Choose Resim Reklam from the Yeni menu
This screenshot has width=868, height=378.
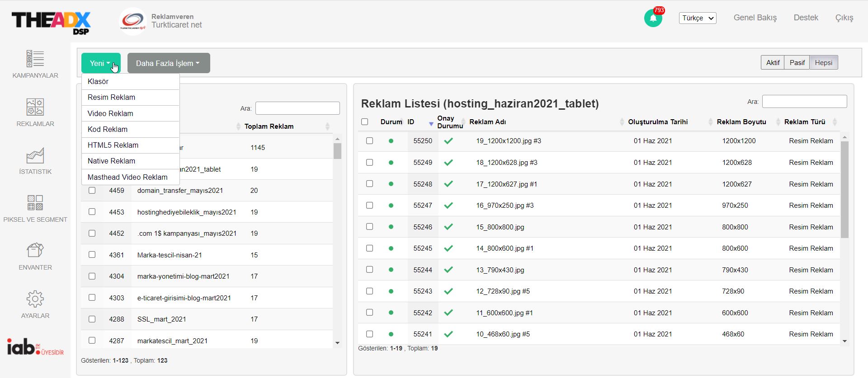[131, 98]
